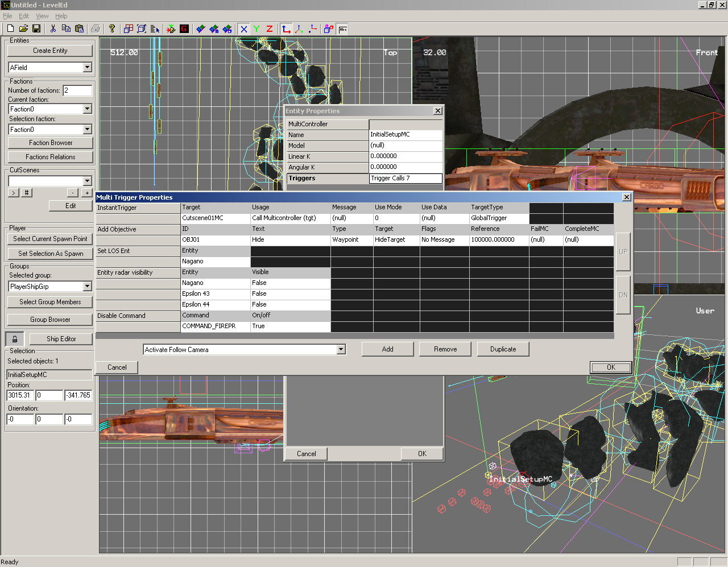Open the Group Browser

[x=50, y=320]
